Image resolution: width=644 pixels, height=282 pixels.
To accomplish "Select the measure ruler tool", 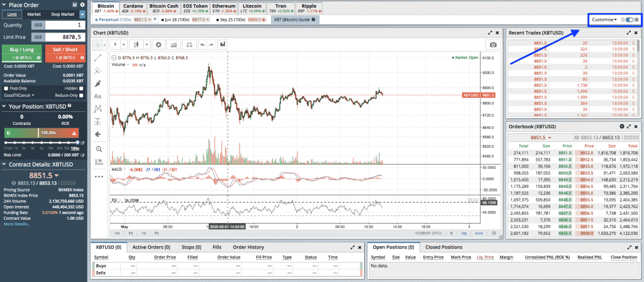I will pyautogui.click(x=97, y=162).
